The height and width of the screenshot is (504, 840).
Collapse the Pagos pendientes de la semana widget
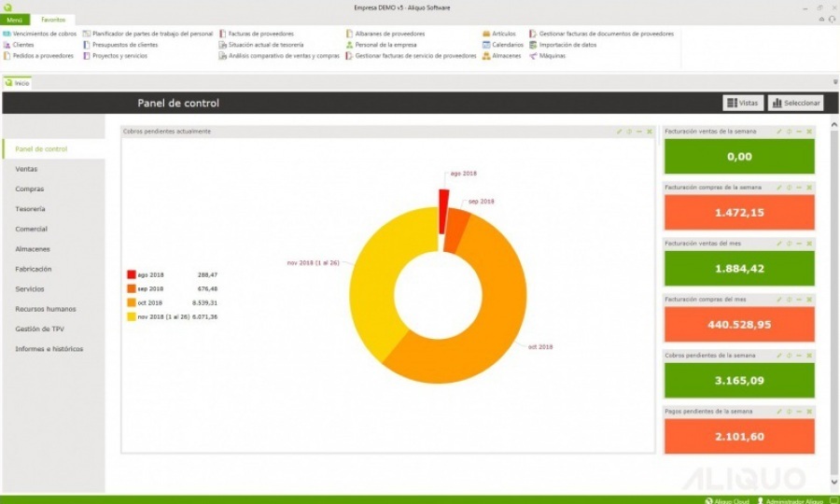tap(799, 411)
